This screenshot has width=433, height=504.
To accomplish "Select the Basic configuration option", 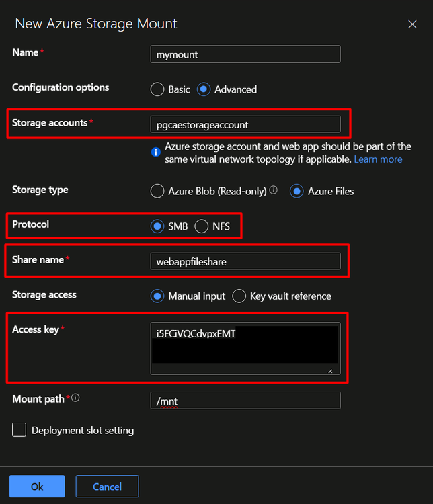I will [x=157, y=89].
